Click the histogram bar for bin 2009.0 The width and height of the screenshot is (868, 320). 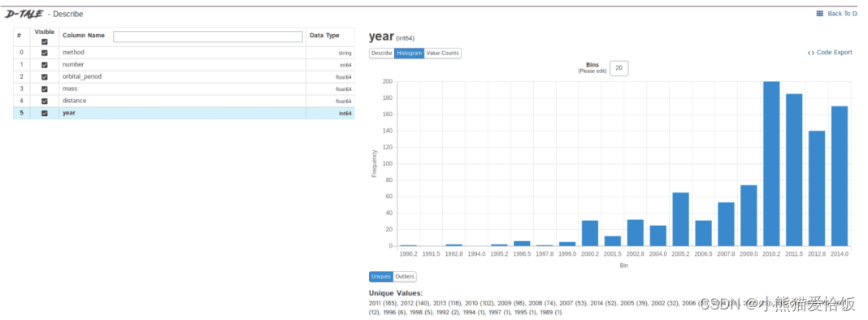tap(749, 215)
